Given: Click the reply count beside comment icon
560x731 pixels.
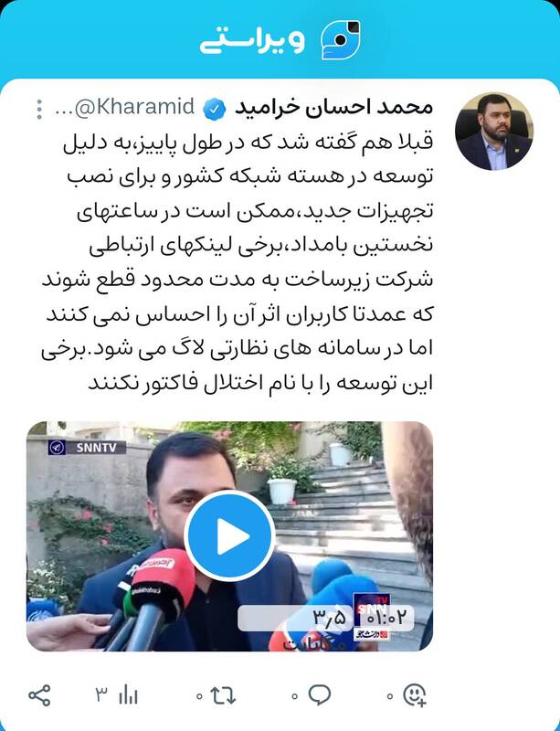Looking at the screenshot, I should click(x=295, y=697).
